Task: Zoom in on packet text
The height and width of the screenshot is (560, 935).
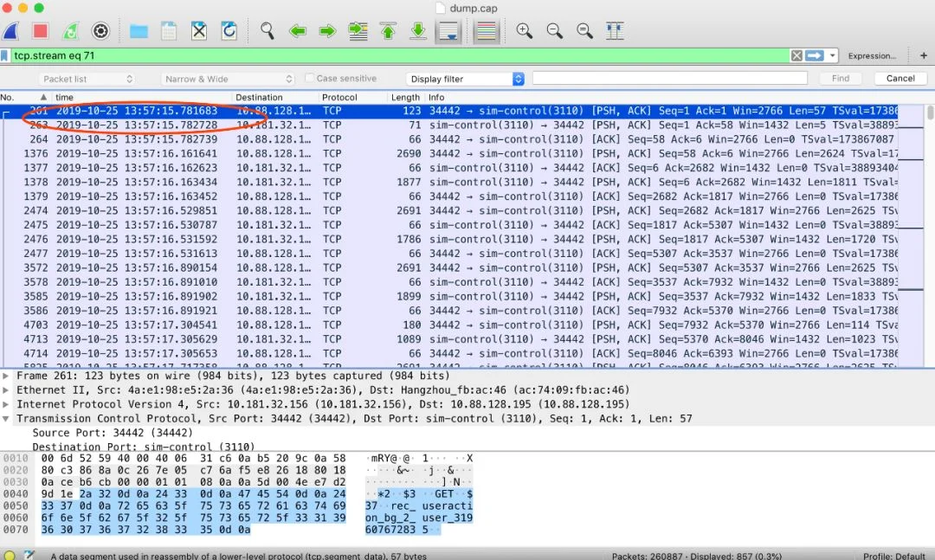Action: click(x=524, y=31)
